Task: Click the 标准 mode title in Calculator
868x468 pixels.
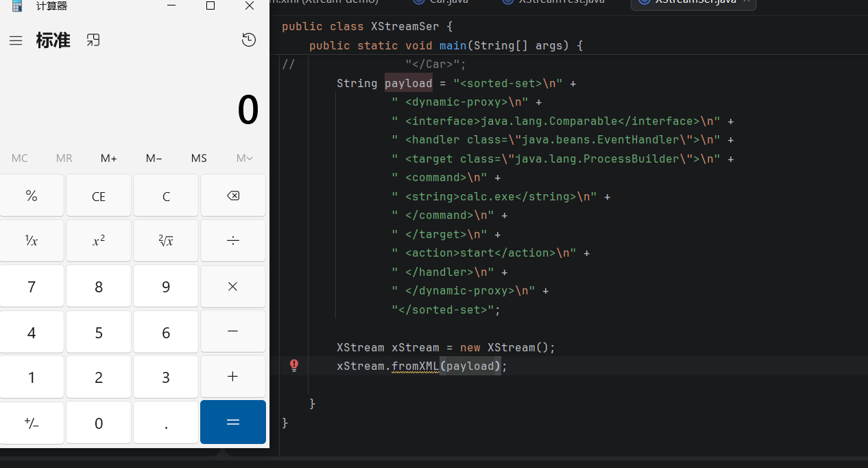Action: tap(53, 40)
